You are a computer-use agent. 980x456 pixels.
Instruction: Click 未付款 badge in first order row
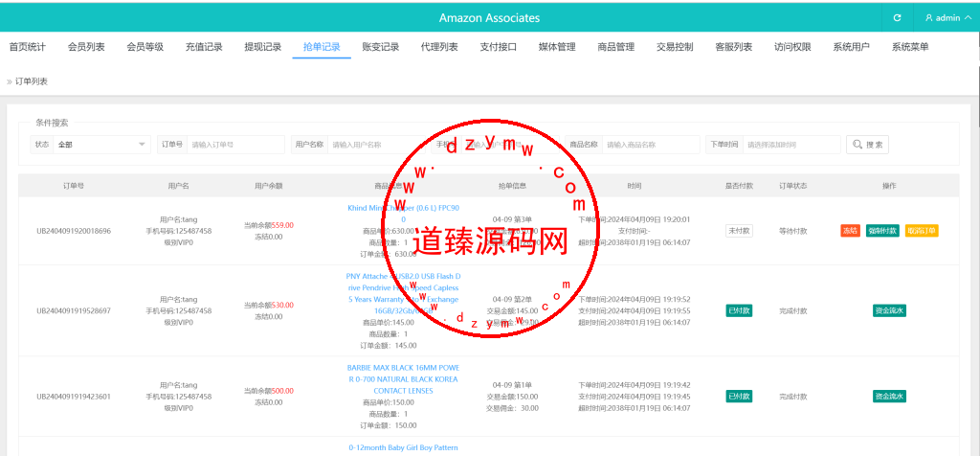739,231
